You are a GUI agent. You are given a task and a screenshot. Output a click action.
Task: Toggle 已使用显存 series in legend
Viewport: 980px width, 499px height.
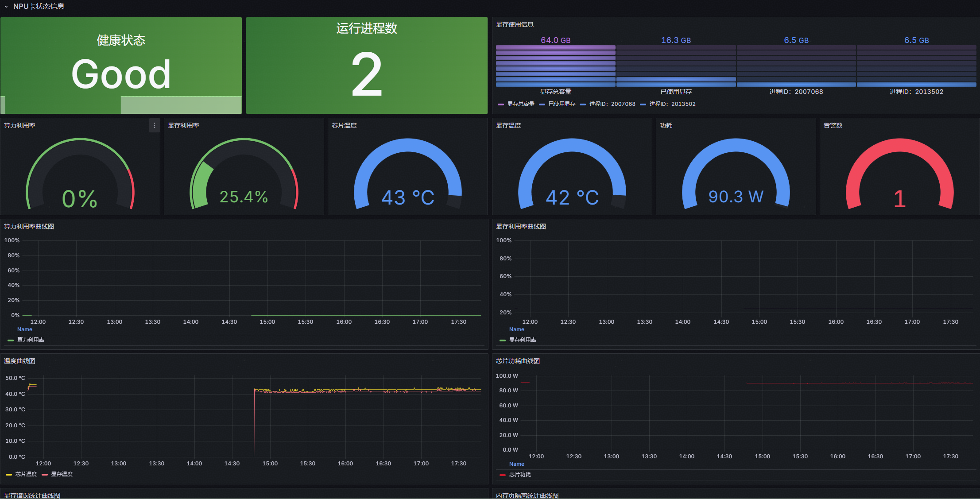(x=562, y=104)
